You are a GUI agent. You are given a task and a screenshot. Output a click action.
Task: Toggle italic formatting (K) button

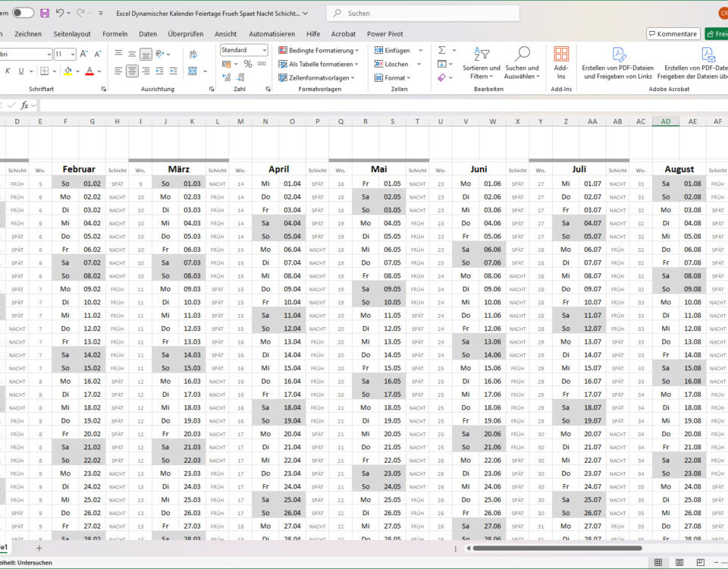[x=8, y=71]
